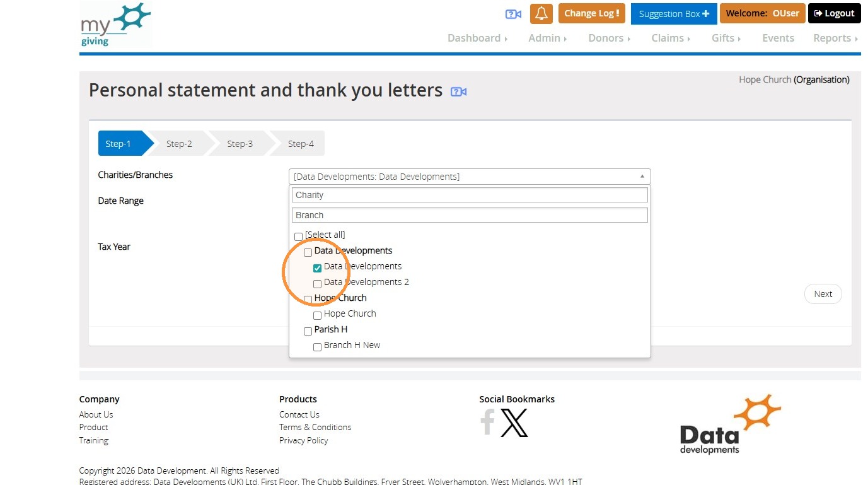Tick the Branch H New checkbox
The height and width of the screenshot is (485, 868).
point(317,347)
